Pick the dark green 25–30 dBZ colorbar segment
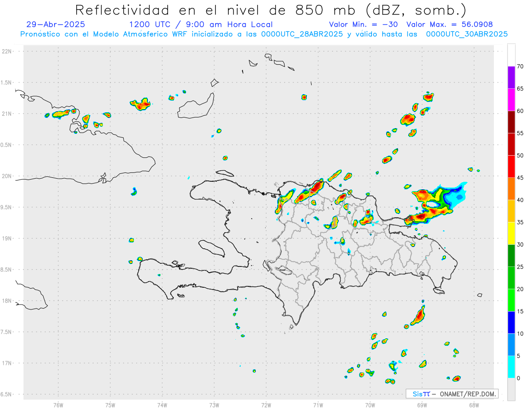Image resolution: width=532 pixels, height=411 pixels. (x=511, y=255)
